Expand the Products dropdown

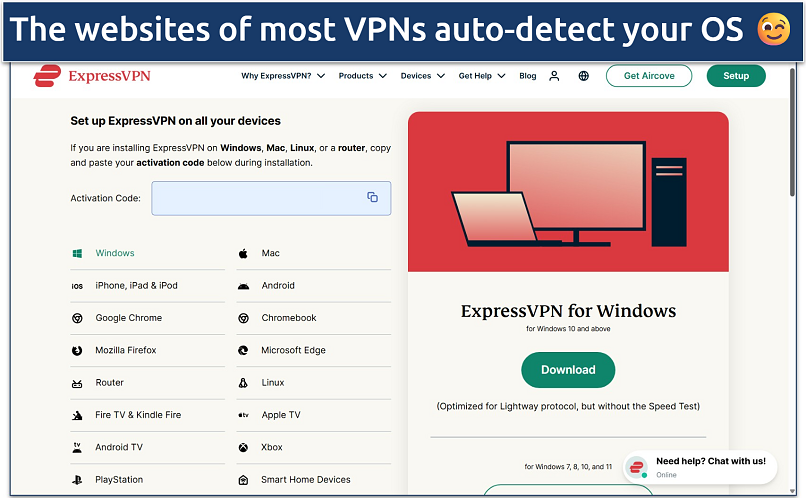tap(361, 76)
